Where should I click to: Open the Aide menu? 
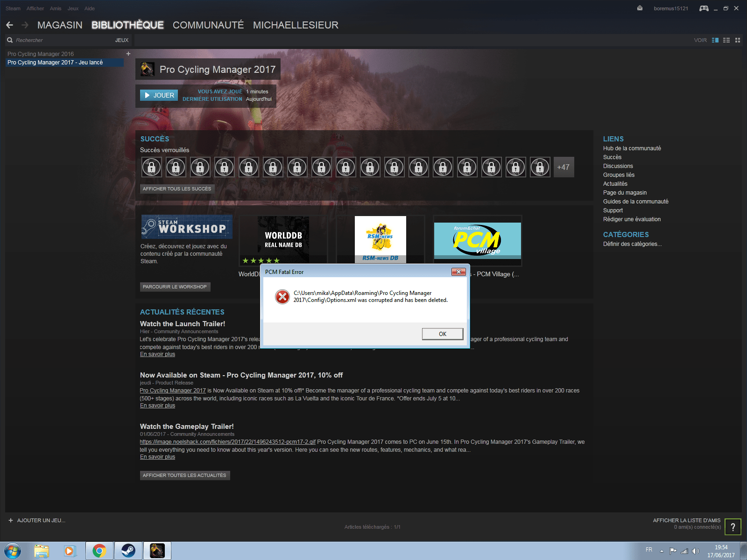(x=90, y=8)
